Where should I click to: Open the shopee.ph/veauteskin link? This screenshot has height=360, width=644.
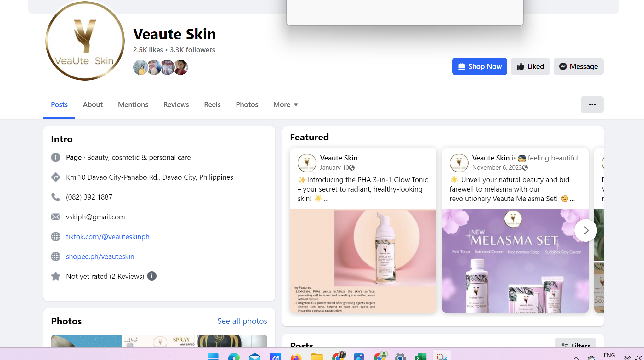click(x=100, y=256)
